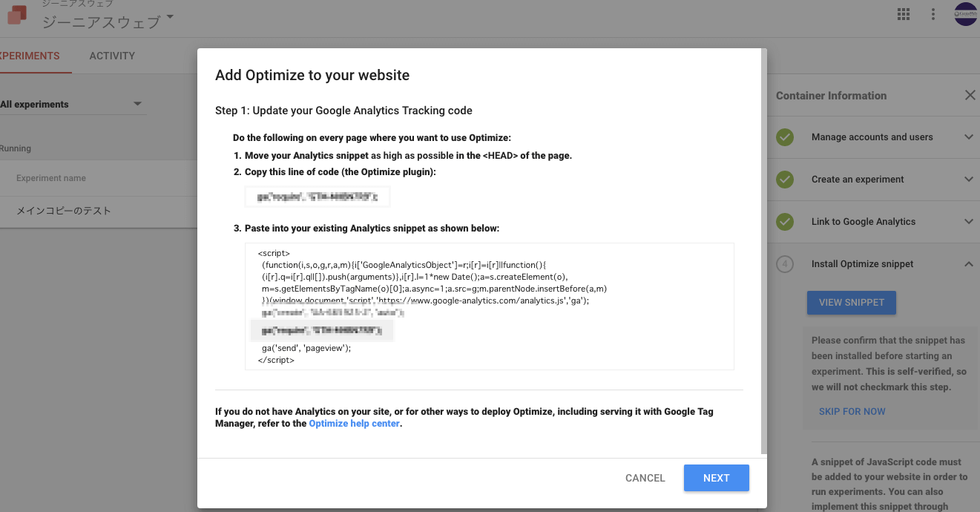This screenshot has height=512, width=980.
Task: Click the Experiment name column header
Action: point(51,178)
